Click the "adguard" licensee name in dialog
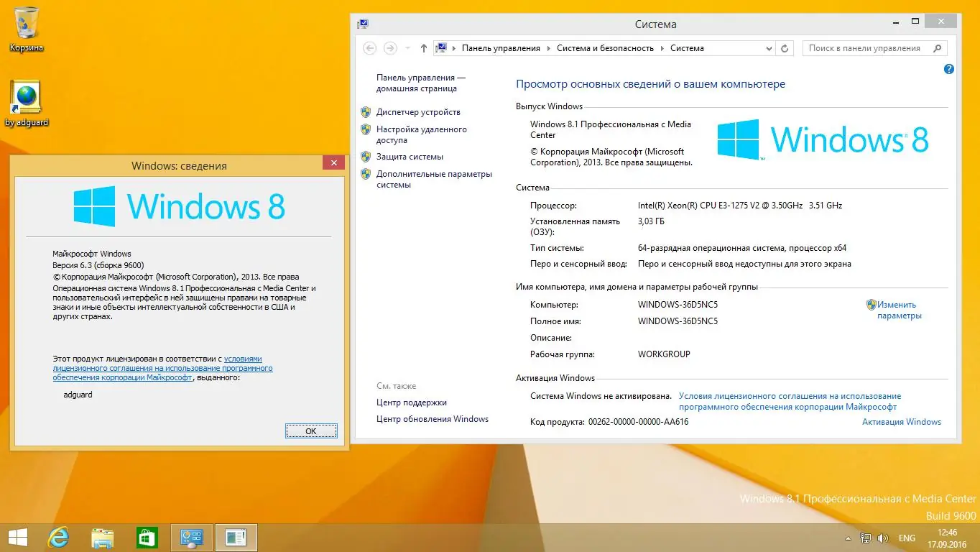Viewport: 980px width, 552px height. pyautogui.click(x=78, y=395)
